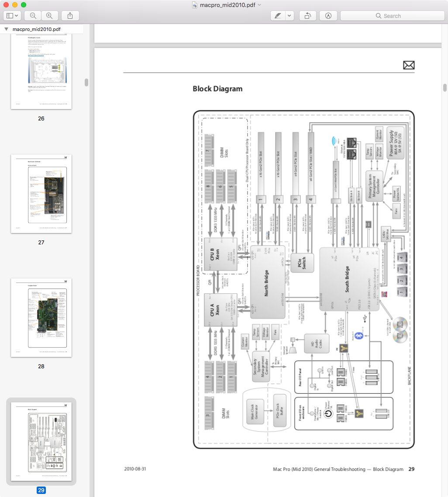Open the sidebar view options button

coord(12,16)
